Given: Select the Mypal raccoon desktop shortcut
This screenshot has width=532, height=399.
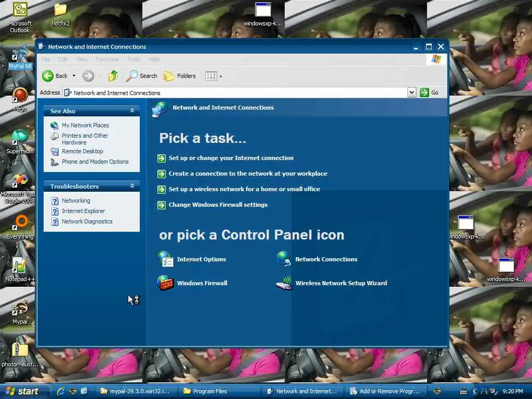Looking at the screenshot, I should 20,312.
